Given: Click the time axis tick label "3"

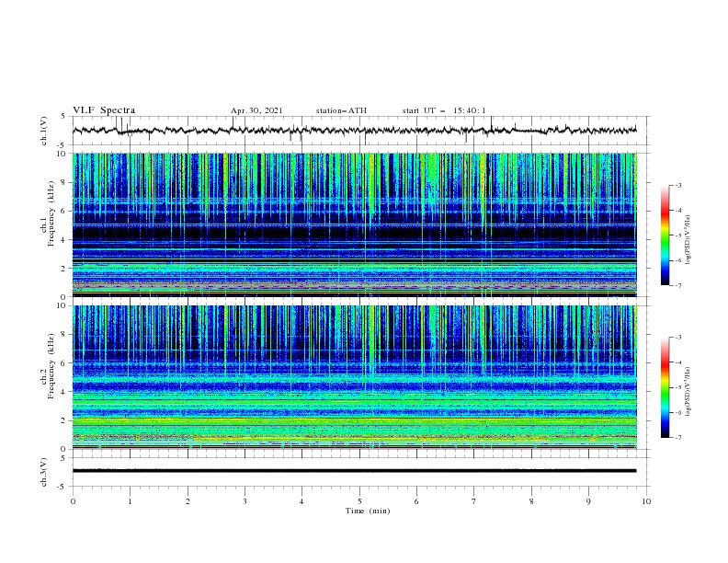Looking at the screenshot, I should pyautogui.click(x=245, y=501).
